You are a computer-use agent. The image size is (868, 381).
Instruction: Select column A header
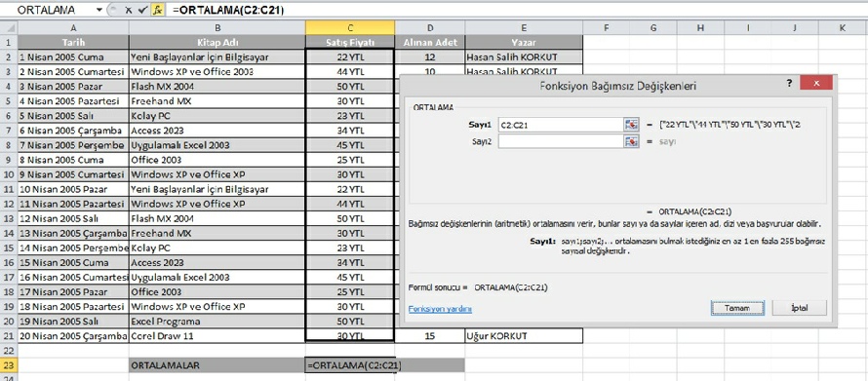click(x=73, y=27)
